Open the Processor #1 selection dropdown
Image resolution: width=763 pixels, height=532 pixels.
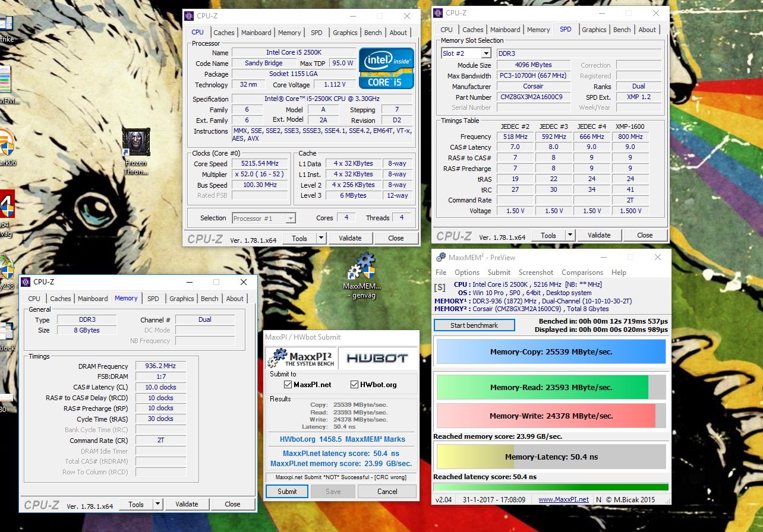(264, 218)
